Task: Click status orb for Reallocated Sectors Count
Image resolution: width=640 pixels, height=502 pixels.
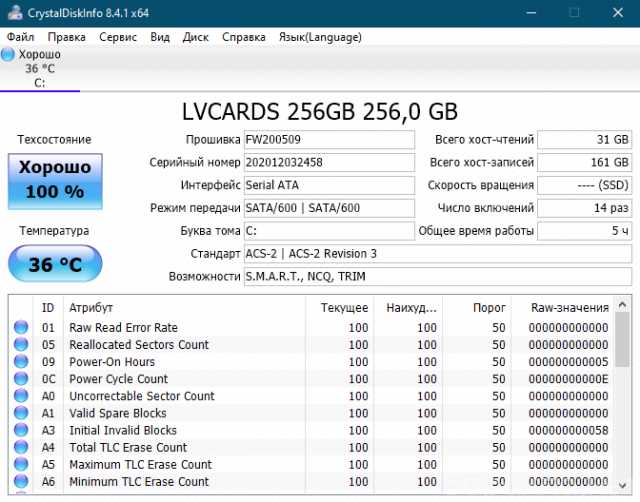Action: [21, 344]
